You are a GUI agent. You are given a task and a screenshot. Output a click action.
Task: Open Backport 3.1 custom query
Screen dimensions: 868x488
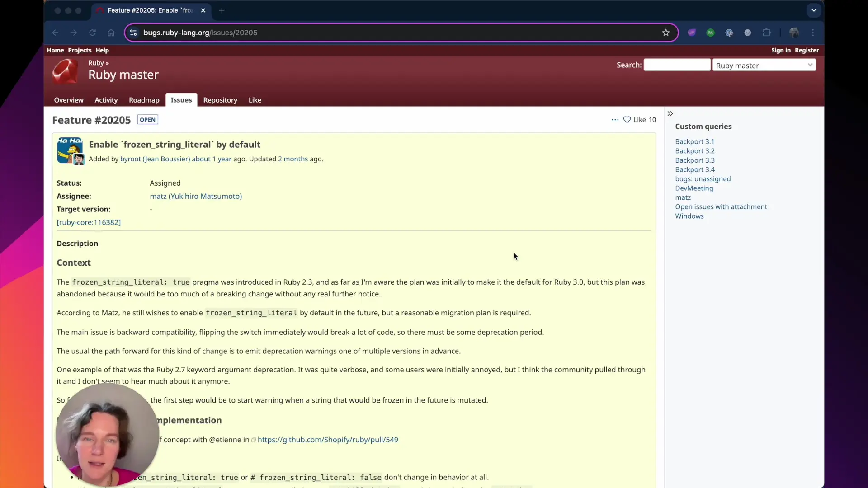click(695, 141)
